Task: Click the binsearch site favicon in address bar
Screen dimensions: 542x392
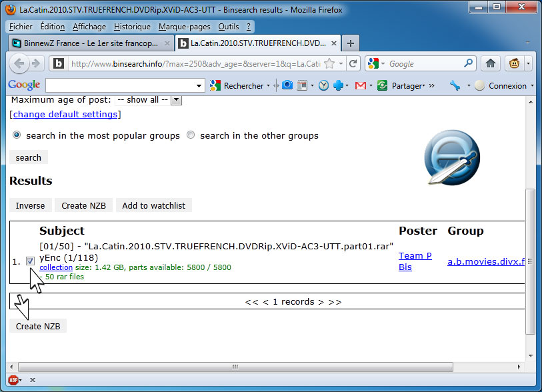Action: click(x=59, y=63)
